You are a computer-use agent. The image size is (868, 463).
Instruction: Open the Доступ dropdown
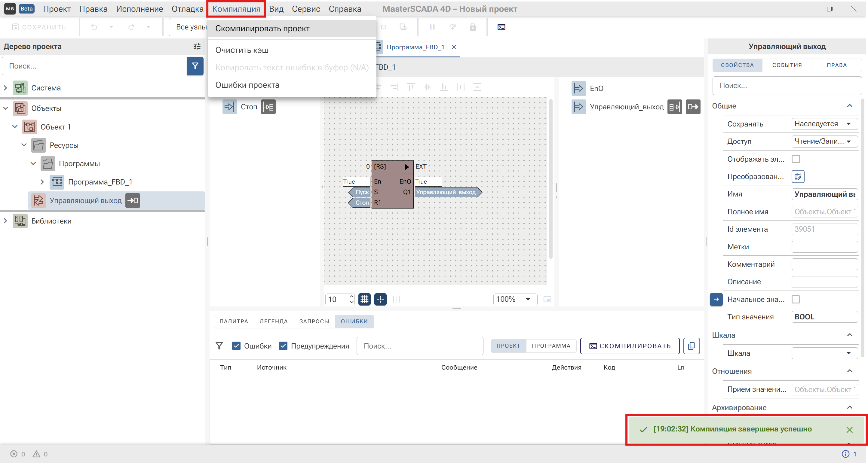point(824,141)
